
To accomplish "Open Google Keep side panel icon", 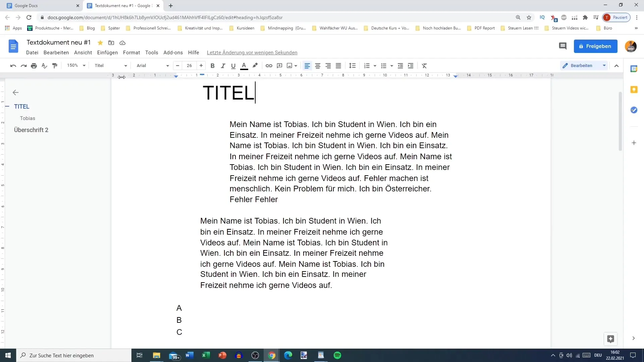I will (x=634, y=89).
